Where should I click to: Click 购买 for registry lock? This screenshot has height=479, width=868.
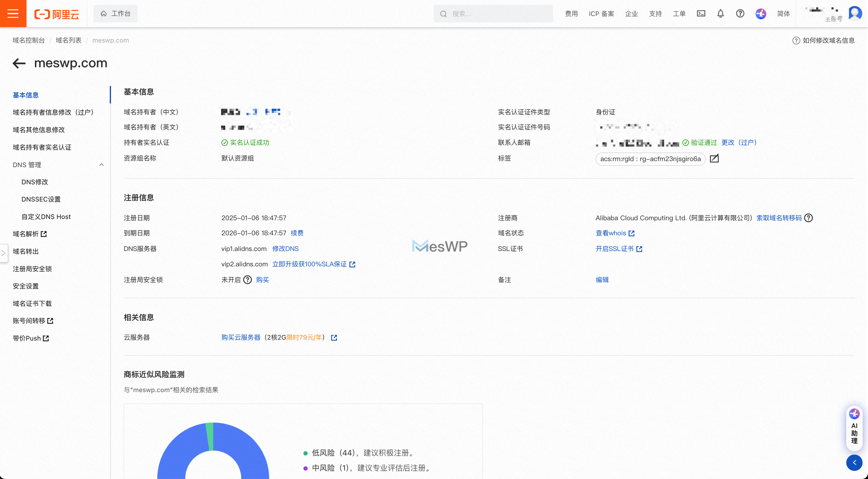tap(262, 280)
